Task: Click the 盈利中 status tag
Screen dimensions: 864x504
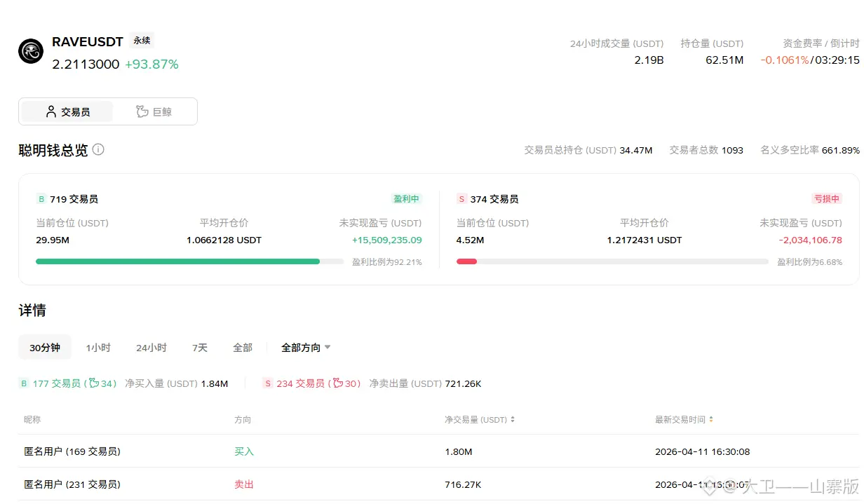Action: click(407, 199)
